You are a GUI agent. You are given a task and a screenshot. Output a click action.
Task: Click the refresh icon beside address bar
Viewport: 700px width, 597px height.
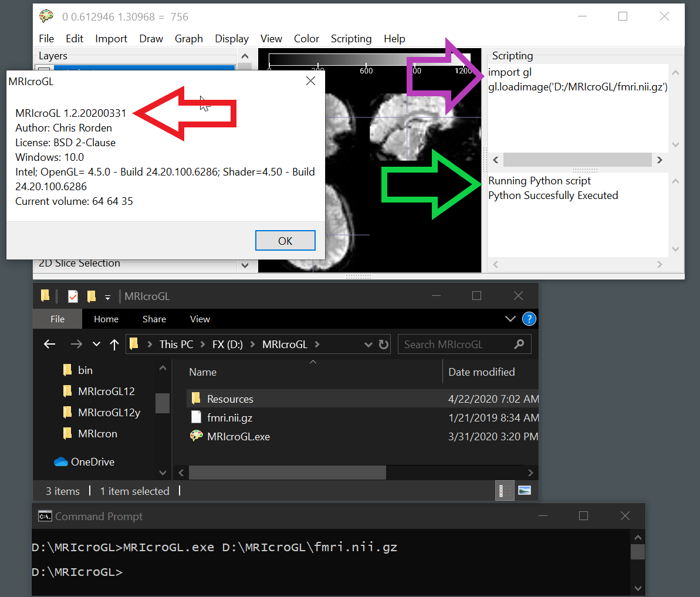(384, 345)
